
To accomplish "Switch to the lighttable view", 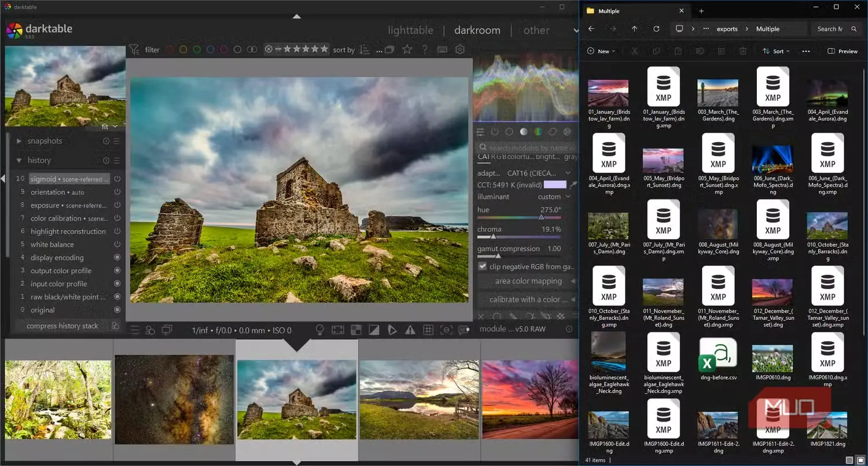I will point(410,30).
